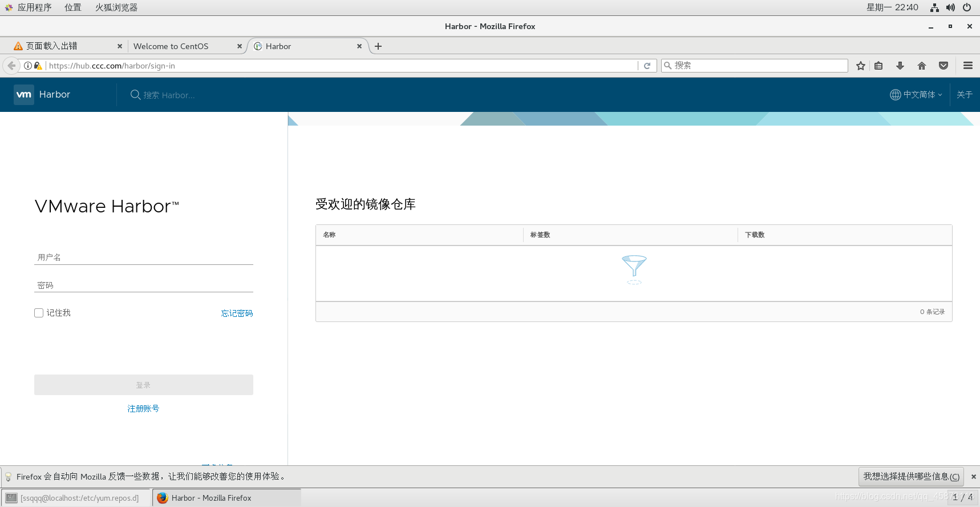Image resolution: width=980 pixels, height=507 pixels.
Task: Click the workspace switcher 1 / 4
Action: (x=962, y=497)
